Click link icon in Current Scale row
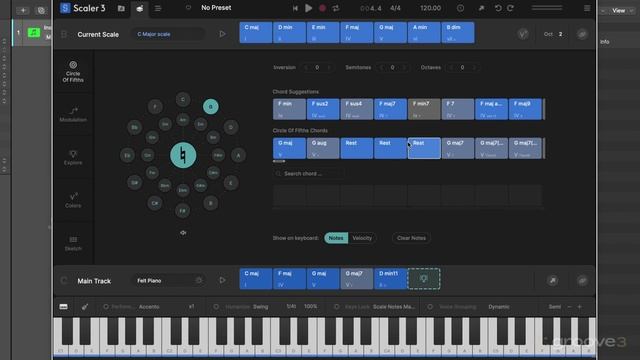640x360 pixels. coord(582,34)
